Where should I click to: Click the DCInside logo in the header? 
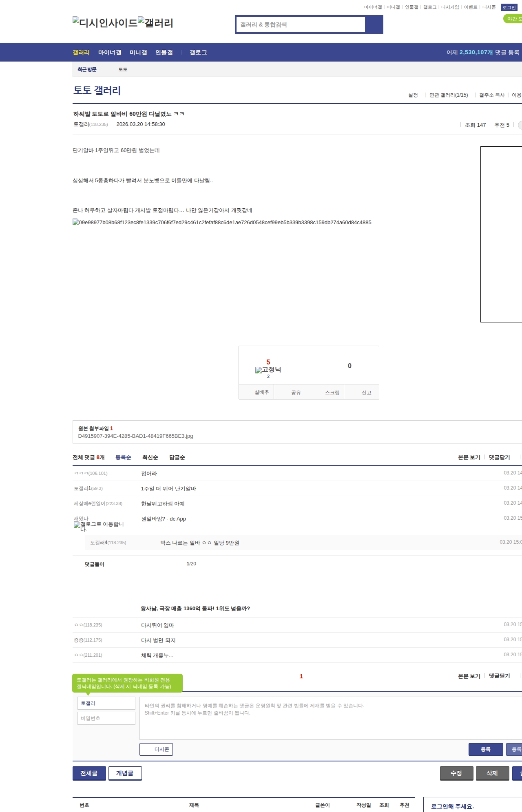pos(105,23)
